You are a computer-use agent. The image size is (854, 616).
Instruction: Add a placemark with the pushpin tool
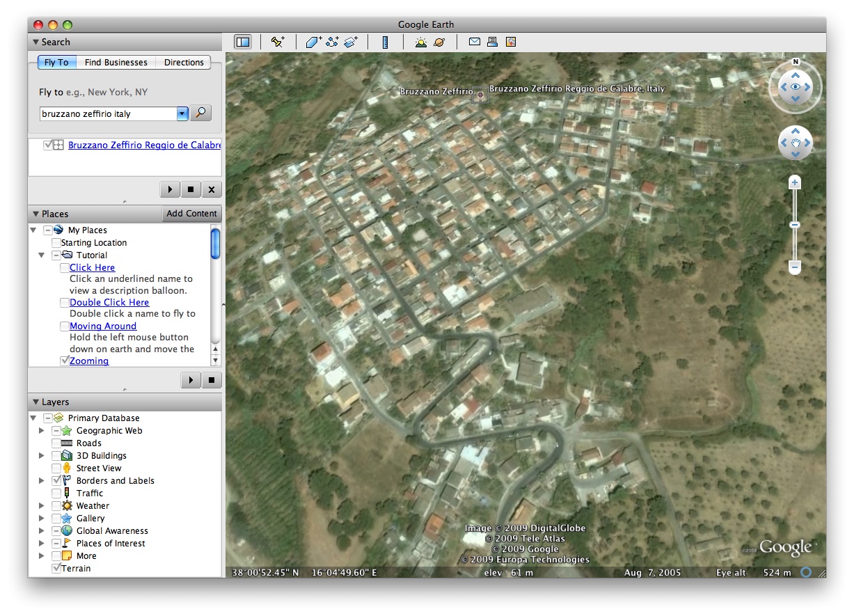click(278, 42)
